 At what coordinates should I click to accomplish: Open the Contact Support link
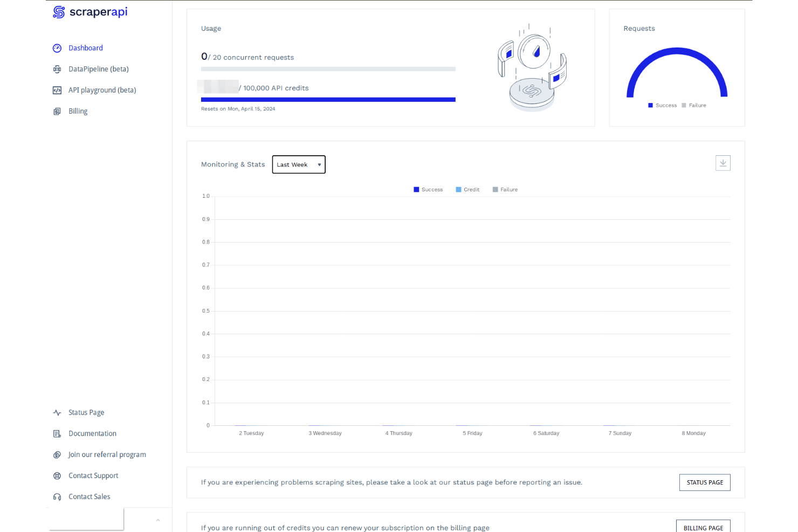[x=93, y=475]
